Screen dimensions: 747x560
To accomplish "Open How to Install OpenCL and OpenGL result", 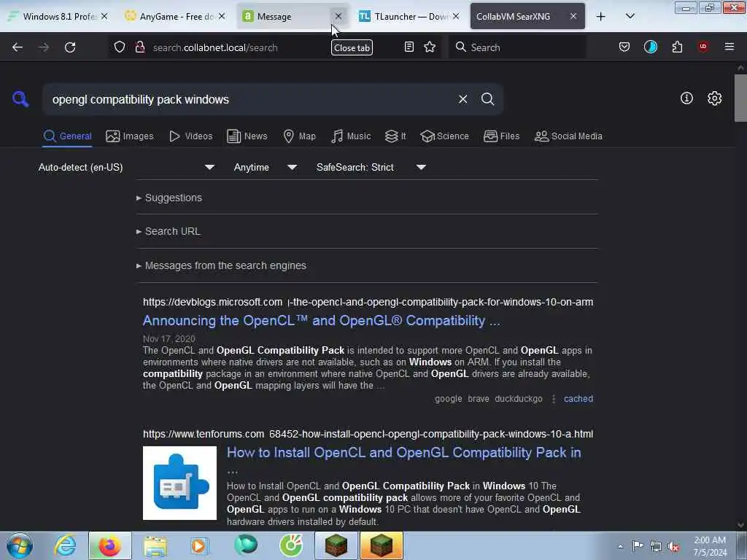I will point(403,452).
